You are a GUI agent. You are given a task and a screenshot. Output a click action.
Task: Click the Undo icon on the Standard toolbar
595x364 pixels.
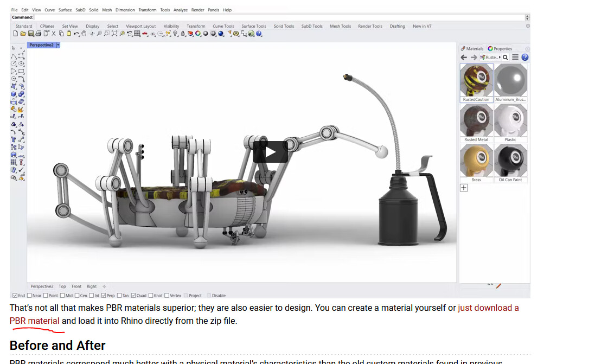pos(76,34)
